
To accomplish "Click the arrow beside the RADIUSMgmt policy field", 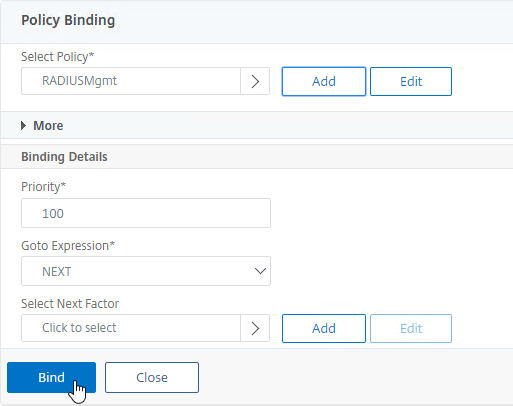I will 255,81.
